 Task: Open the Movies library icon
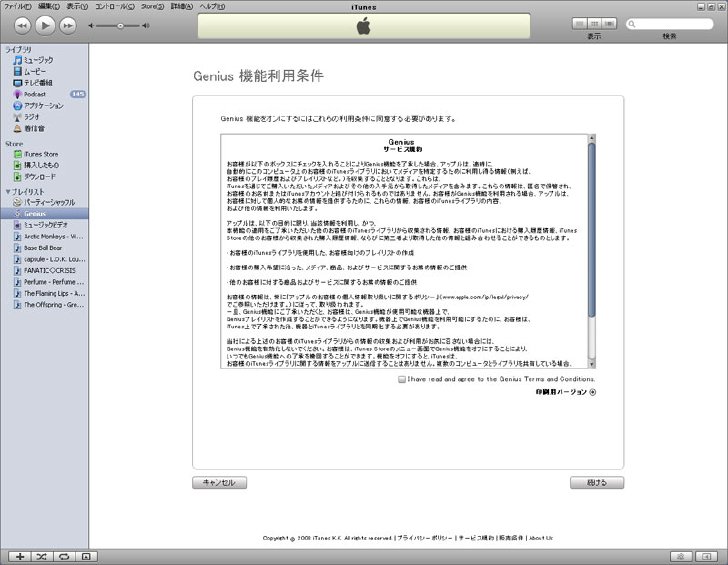(x=18, y=71)
